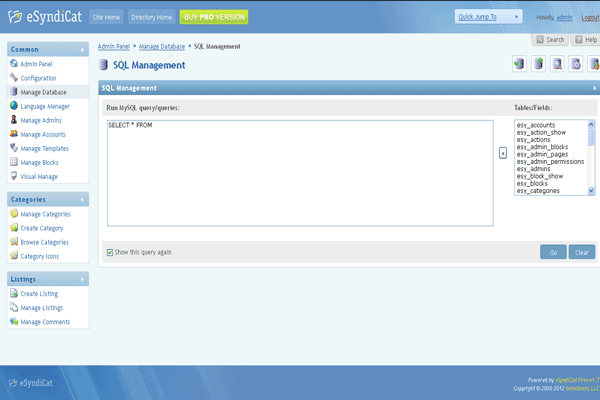The width and height of the screenshot is (600, 400).
Task: Go to Directory Home in top bar
Action: coord(152,17)
